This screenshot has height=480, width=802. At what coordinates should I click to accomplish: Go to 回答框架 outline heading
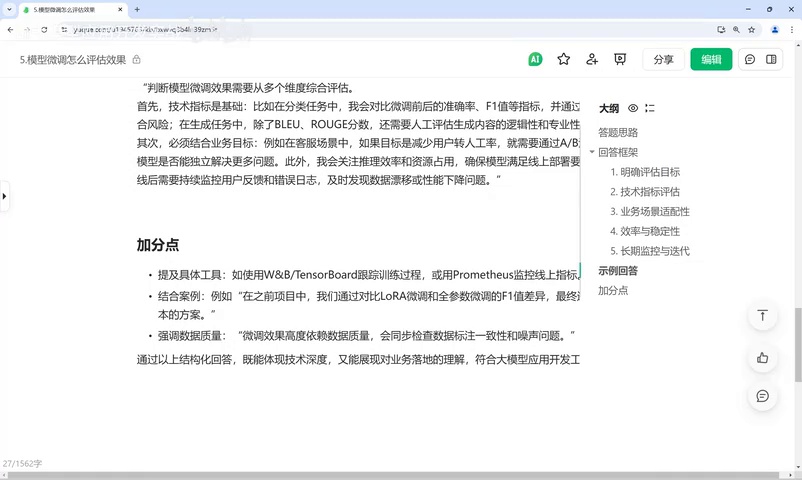pos(618,152)
